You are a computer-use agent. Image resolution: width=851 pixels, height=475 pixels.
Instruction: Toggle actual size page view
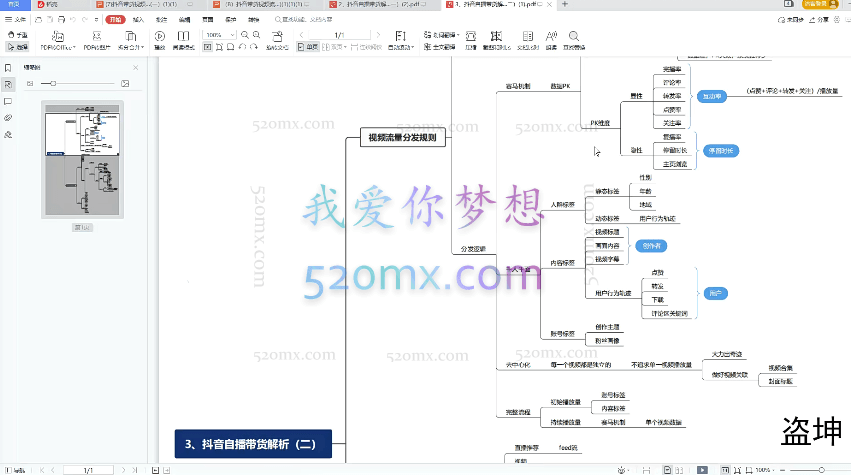(207, 47)
